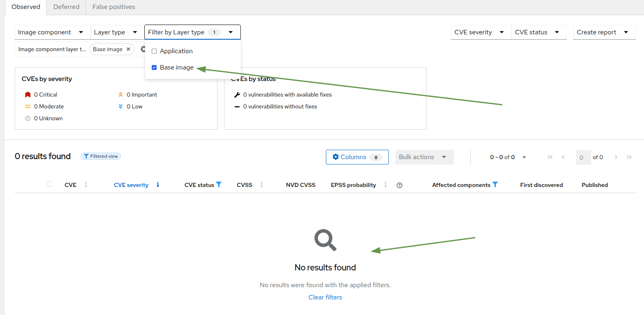Check the Application layer type option
Viewport: 644px width, 315px height.
coord(154,51)
